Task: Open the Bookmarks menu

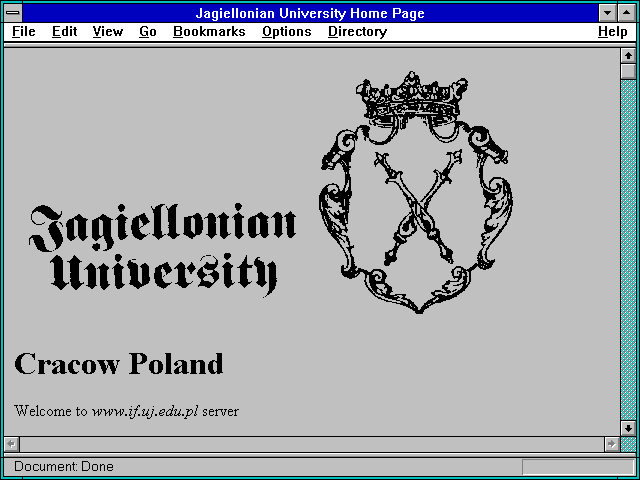Action: point(209,32)
